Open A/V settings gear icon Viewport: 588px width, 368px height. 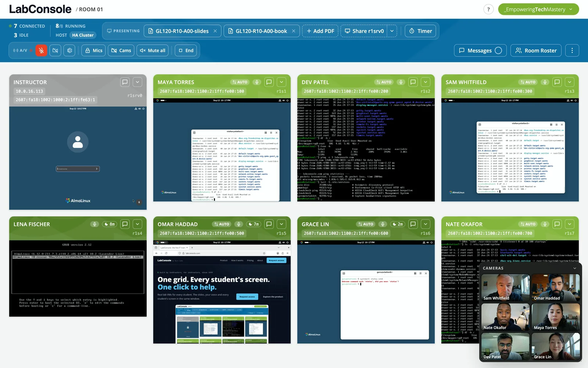pos(69,50)
